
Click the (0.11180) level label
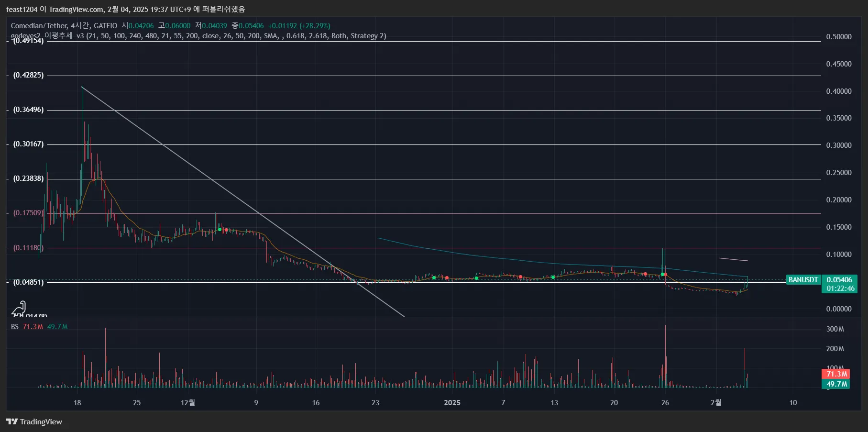point(28,248)
